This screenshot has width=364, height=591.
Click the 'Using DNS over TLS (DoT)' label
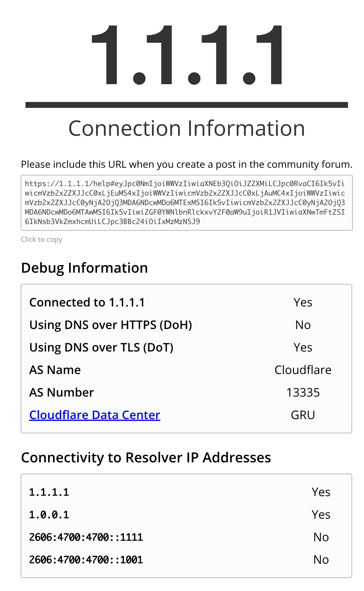tap(101, 348)
